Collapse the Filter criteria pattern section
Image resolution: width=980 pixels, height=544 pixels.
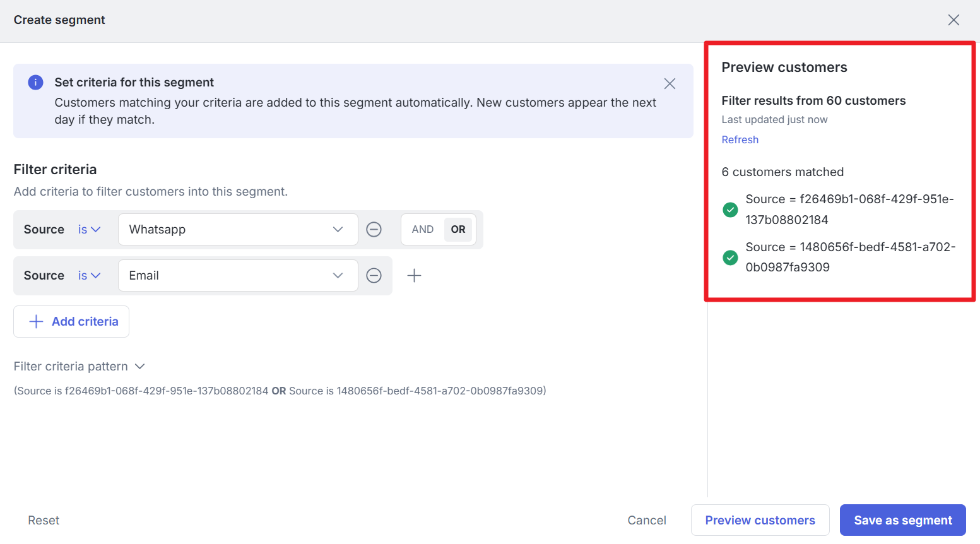(x=80, y=367)
